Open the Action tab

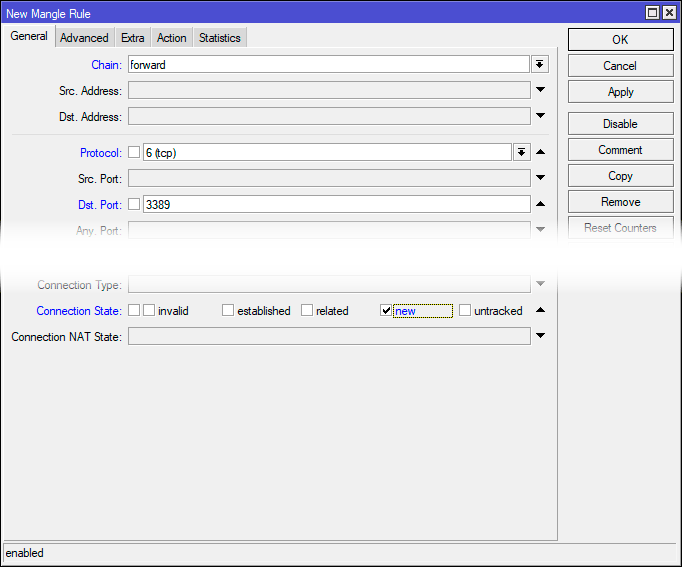pyautogui.click(x=171, y=38)
